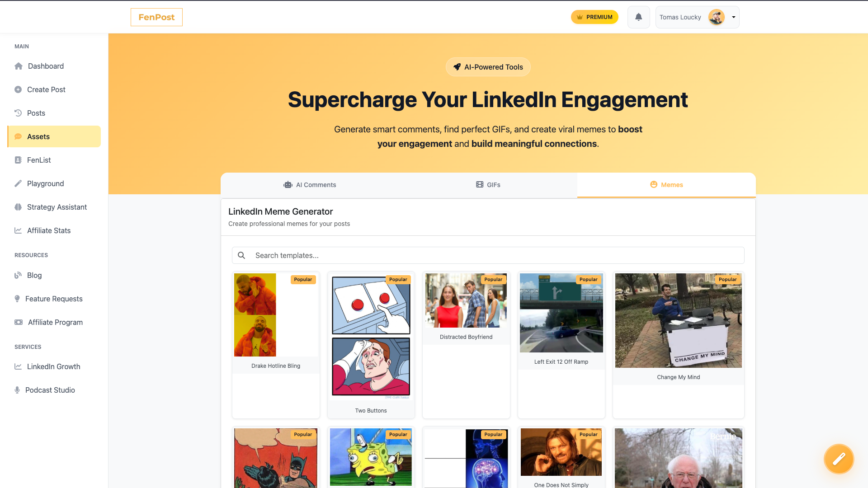Click the FenPost logo
The height and width of the screenshot is (488, 868).
156,17
